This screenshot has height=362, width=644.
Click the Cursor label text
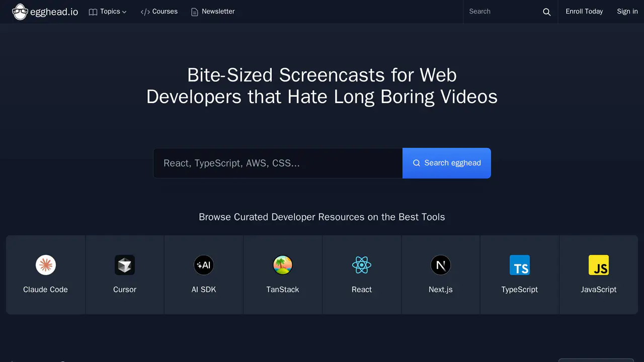125,290
